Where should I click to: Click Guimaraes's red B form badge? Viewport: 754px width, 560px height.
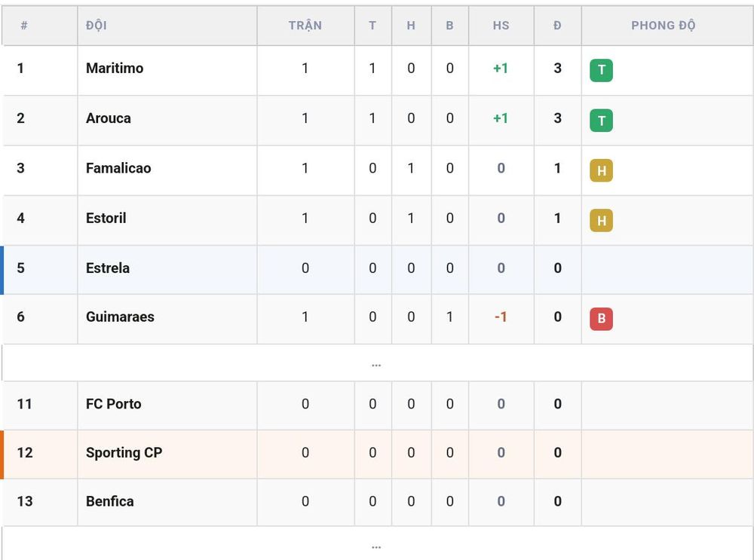pos(601,319)
